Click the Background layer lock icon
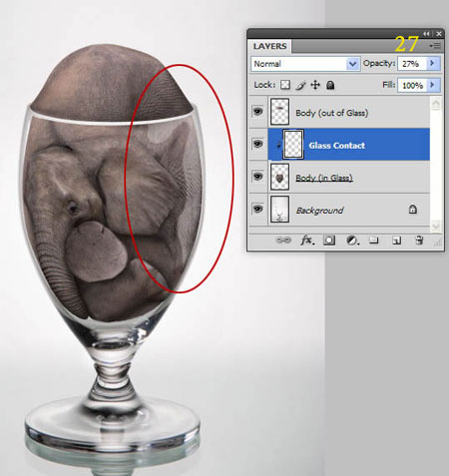The width and height of the screenshot is (449, 476). pyautogui.click(x=413, y=210)
